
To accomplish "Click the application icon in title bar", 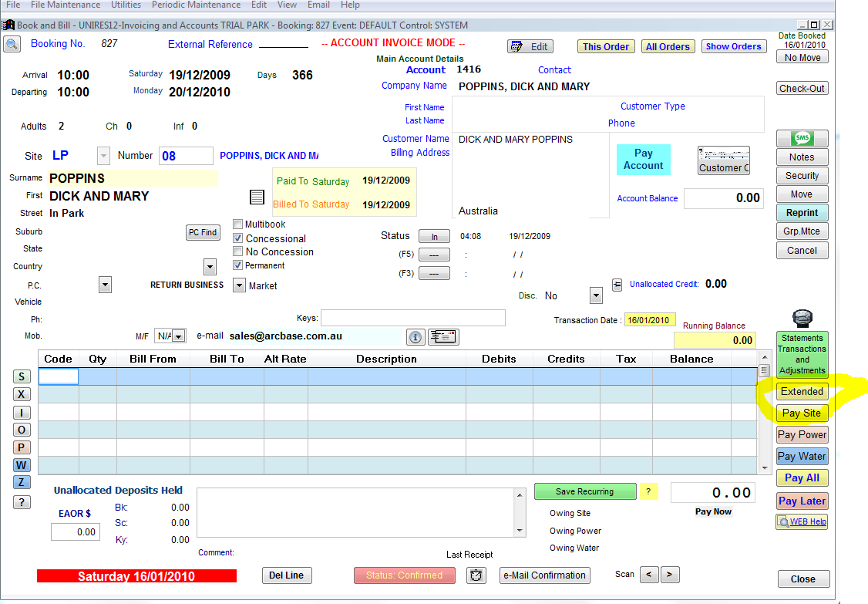I will 8,25.
